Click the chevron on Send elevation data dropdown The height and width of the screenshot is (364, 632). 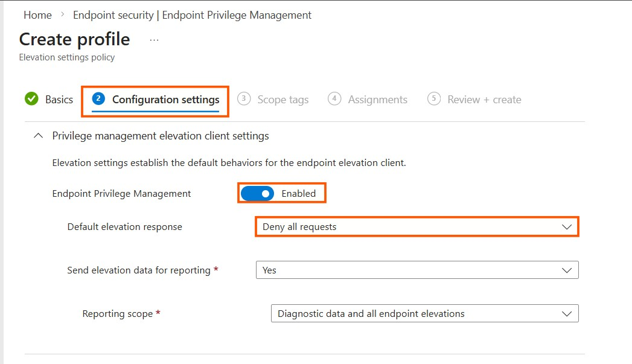[x=566, y=270]
